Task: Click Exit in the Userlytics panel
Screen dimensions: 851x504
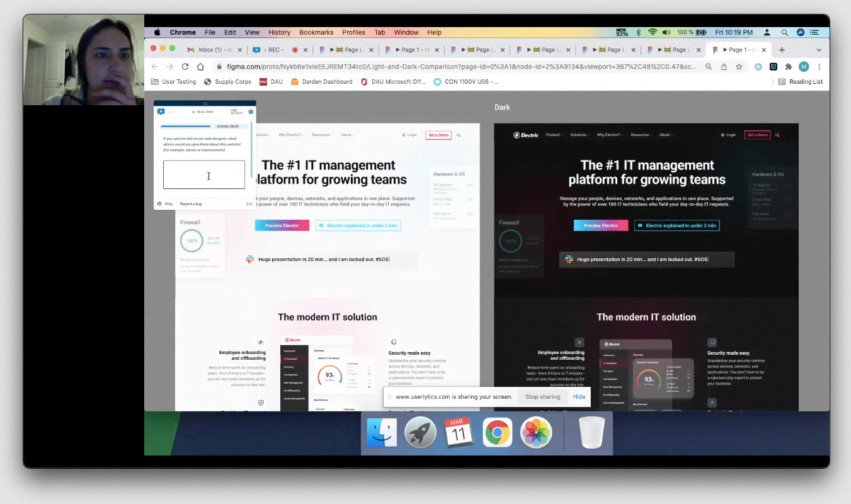Action: 249,204
